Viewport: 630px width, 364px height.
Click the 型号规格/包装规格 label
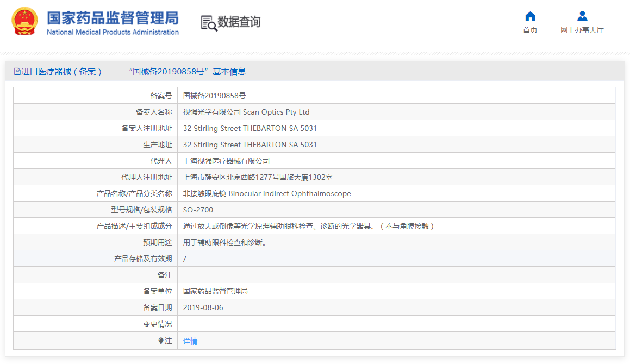[x=141, y=210]
